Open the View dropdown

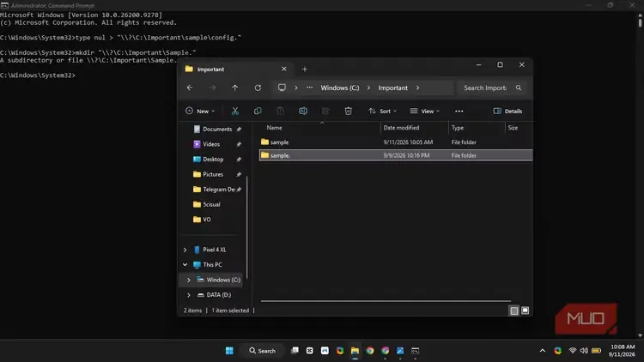coord(425,111)
